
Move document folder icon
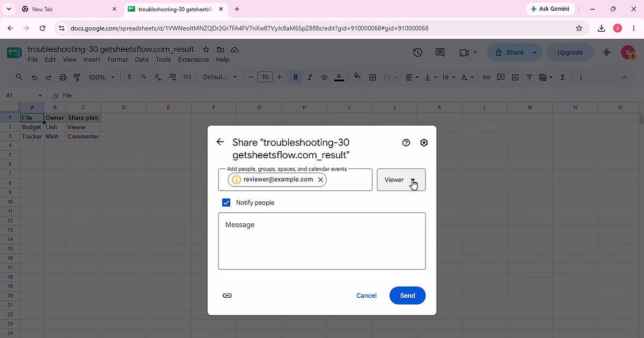221,49
